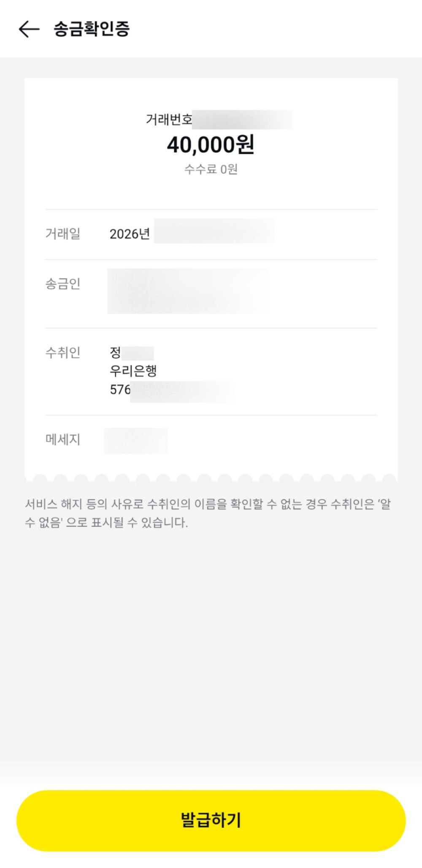Tap the 2026년 transaction date value
Image resolution: width=422 pixels, height=868 pixels.
click(x=130, y=234)
